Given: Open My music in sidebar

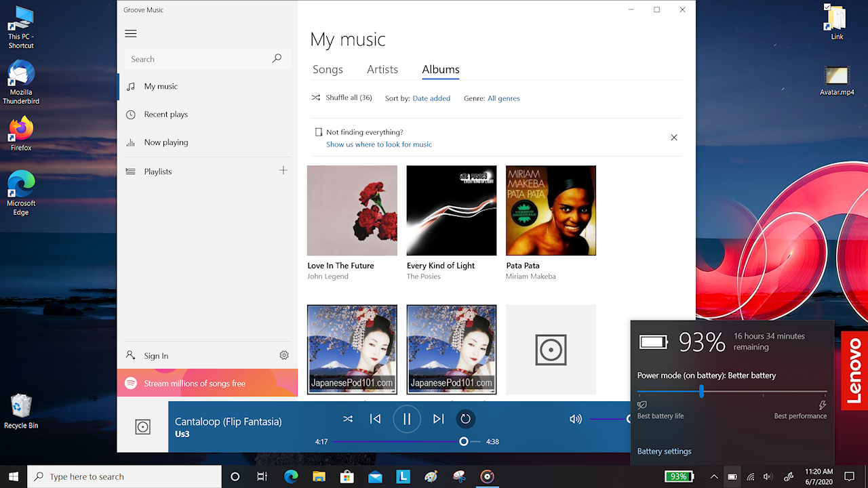Looking at the screenshot, I should click(208, 86).
